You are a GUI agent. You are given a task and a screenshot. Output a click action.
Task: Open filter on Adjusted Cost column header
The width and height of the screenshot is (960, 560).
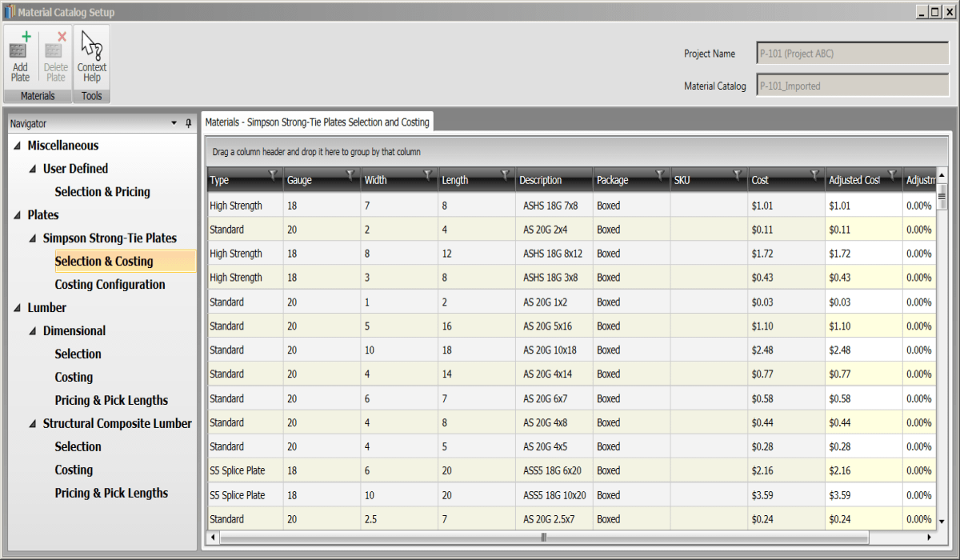click(x=892, y=174)
